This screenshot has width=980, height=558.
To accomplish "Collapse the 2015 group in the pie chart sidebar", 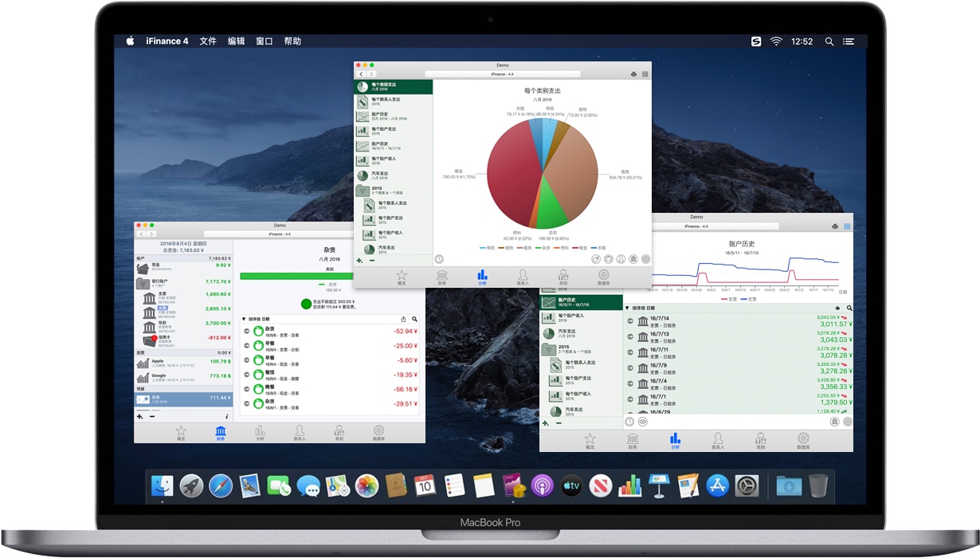I will [x=363, y=190].
